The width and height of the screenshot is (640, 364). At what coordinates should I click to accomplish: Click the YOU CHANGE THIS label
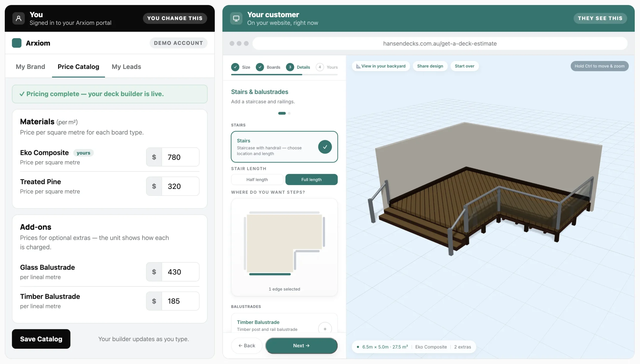[x=175, y=18]
